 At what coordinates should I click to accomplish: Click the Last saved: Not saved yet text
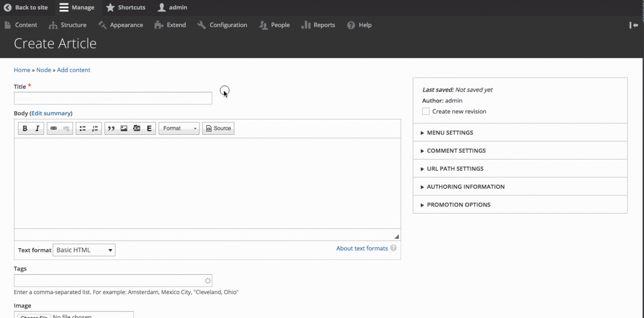(457, 90)
